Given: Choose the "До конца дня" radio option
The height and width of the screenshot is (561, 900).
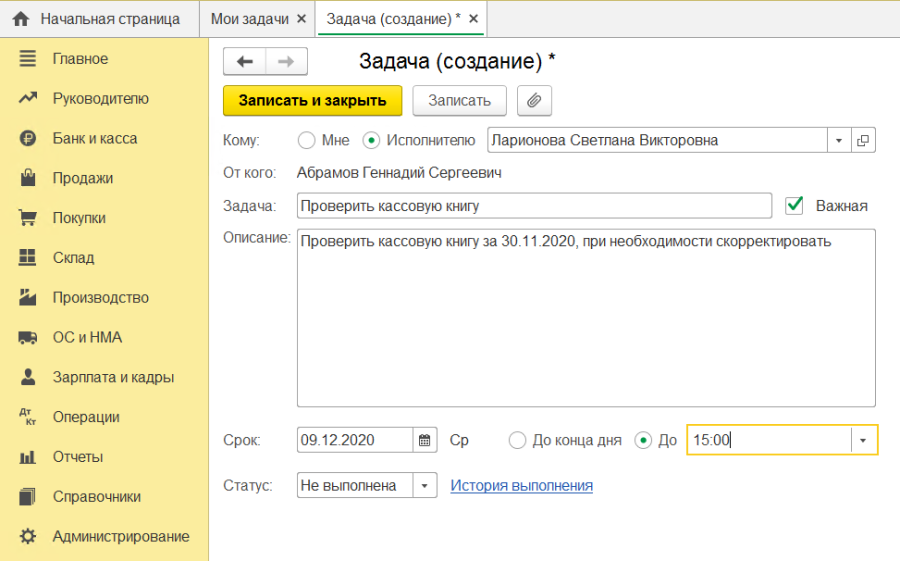Looking at the screenshot, I should (x=517, y=440).
